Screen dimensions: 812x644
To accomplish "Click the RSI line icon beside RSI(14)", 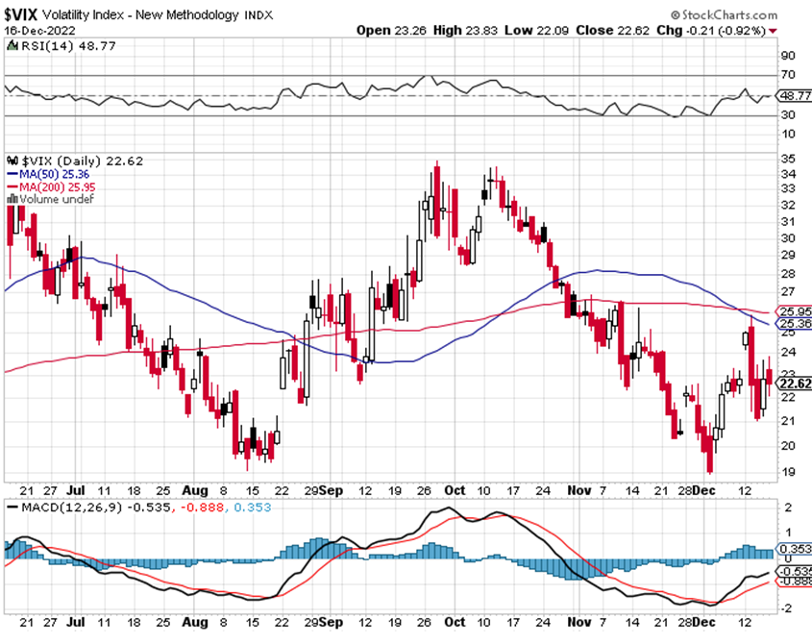I will point(11,44).
